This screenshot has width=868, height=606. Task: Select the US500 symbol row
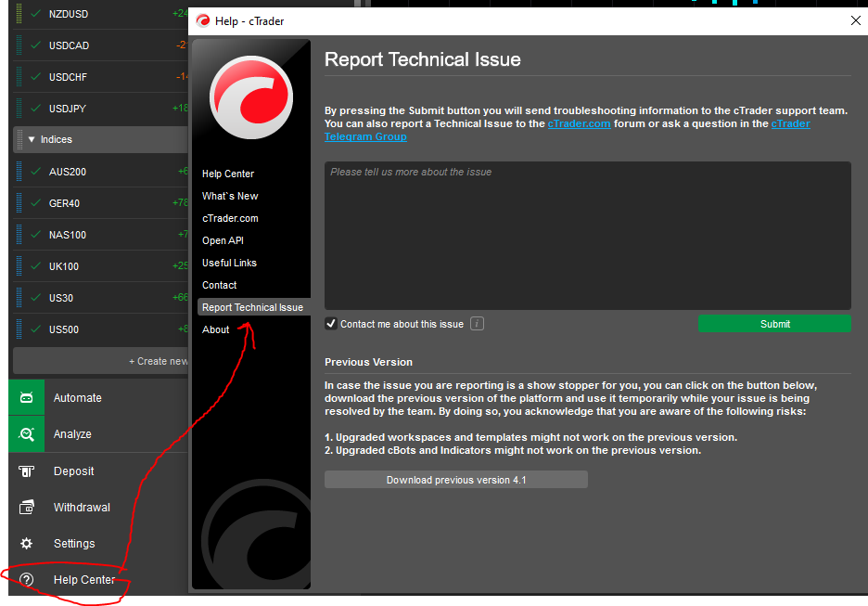click(101, 329)
